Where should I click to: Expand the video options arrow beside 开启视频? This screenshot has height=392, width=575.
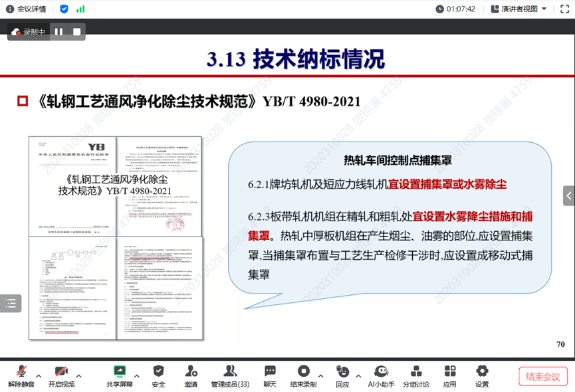(79, 375)
